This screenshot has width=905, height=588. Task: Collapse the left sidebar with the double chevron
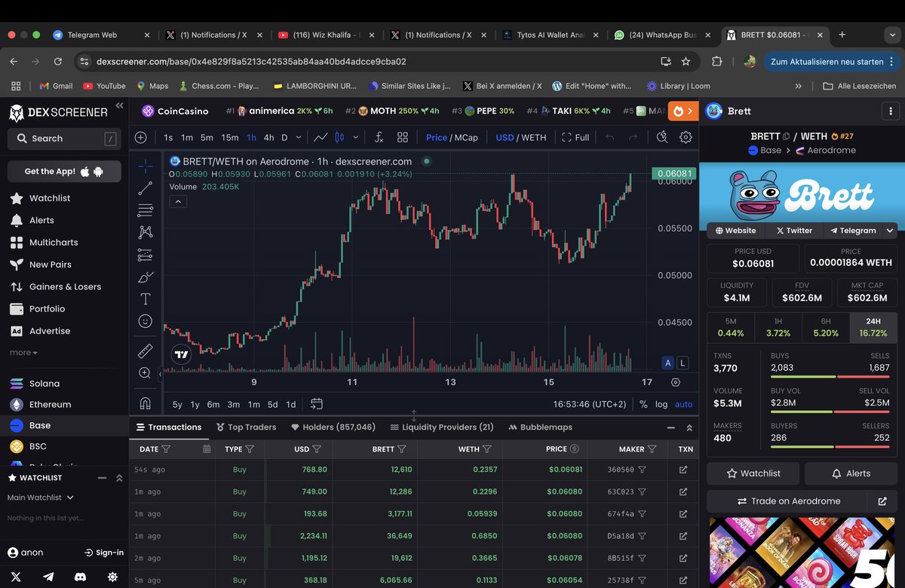point(119,106)
